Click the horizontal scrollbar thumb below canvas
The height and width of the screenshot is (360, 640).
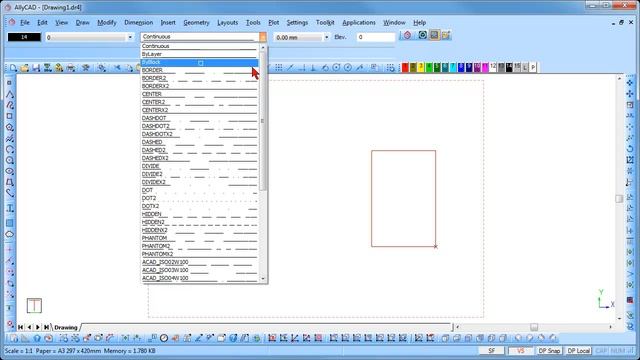coord(534,327)
